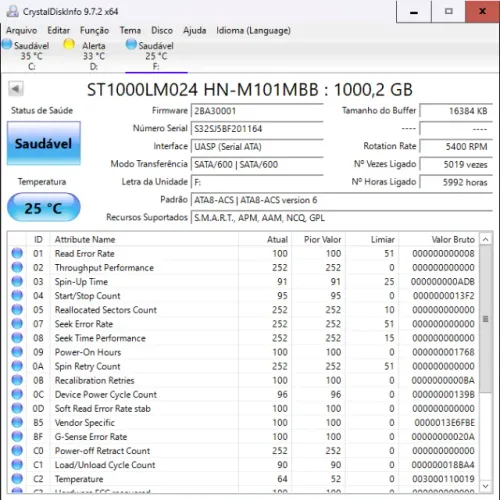Click the attribute list scrollbar thumb
This screenshot has height=500, width=500.
pos(486,319)
